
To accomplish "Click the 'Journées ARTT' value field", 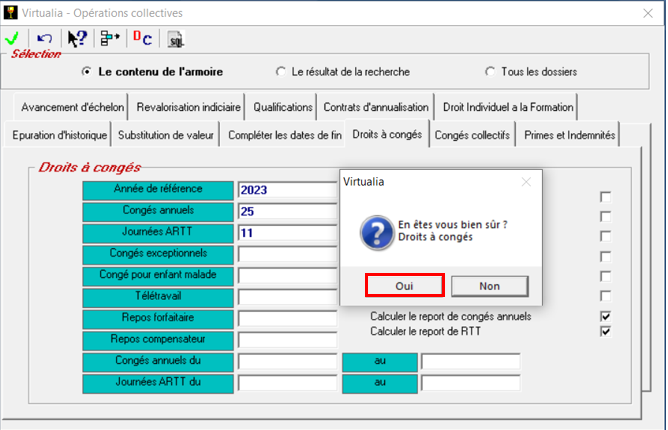I will [286, 232].
